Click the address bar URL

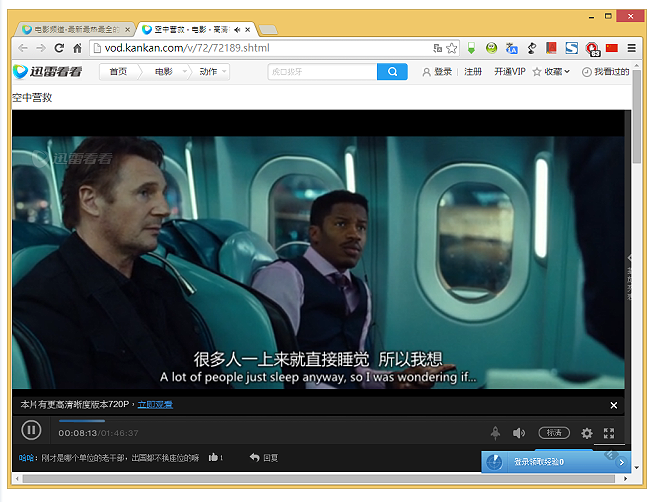coord(187,48)
